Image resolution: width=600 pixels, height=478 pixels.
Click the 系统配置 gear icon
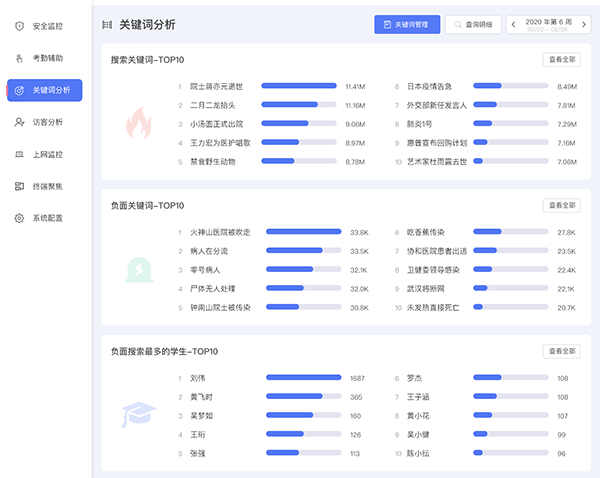19,218
